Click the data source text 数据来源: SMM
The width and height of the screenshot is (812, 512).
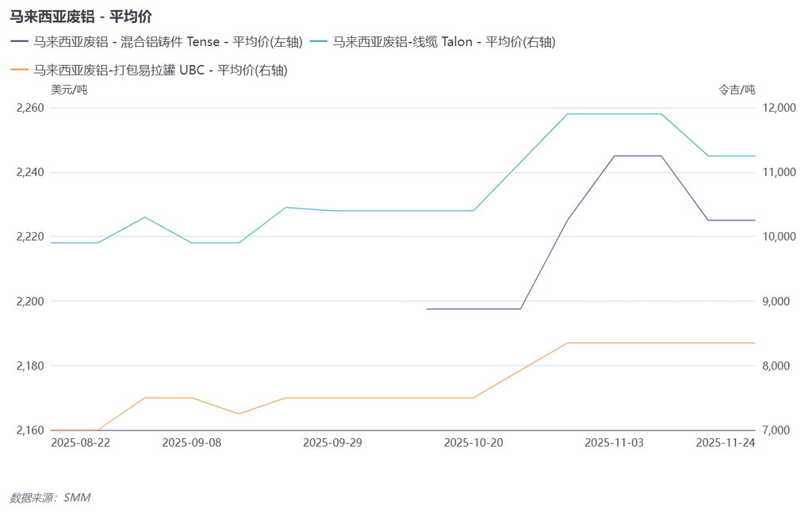pos(50,498)
